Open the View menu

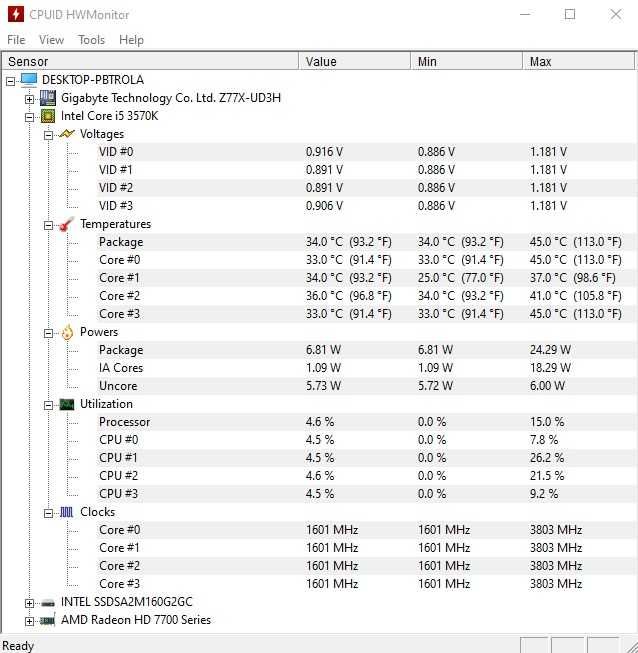click(51, 40)
